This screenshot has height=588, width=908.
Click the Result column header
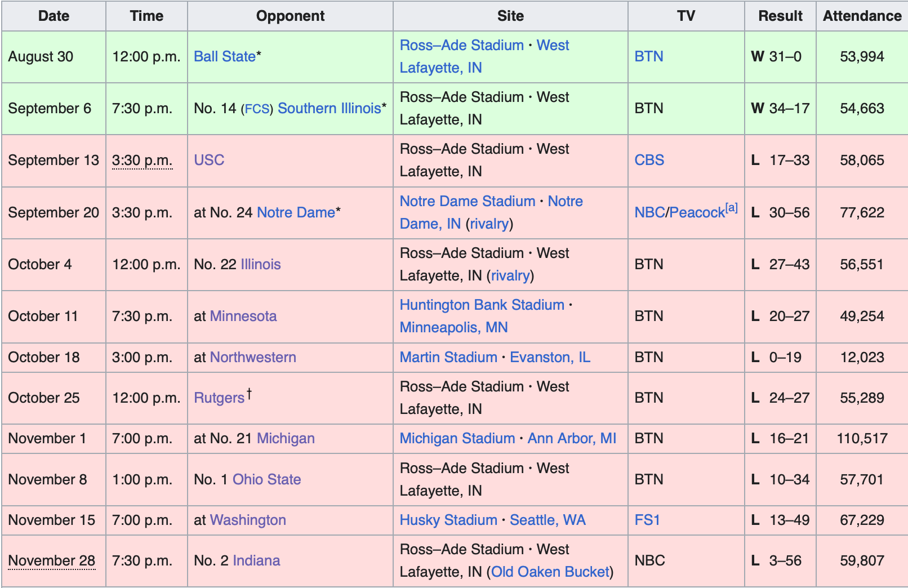pyautogui.click(x=781, y=16)
